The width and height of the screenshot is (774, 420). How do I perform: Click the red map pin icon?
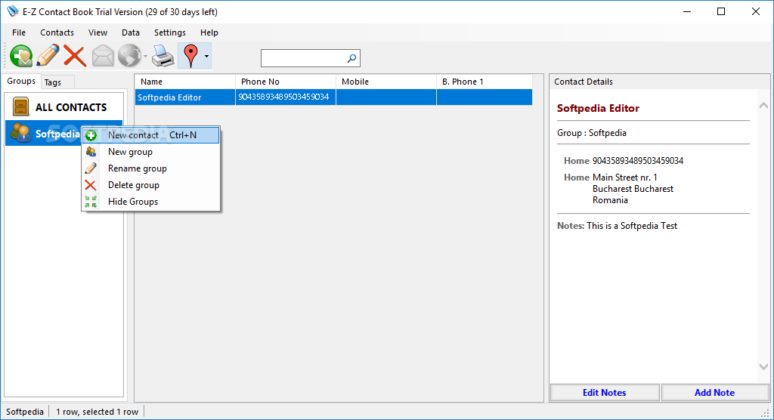click(190, 56)
